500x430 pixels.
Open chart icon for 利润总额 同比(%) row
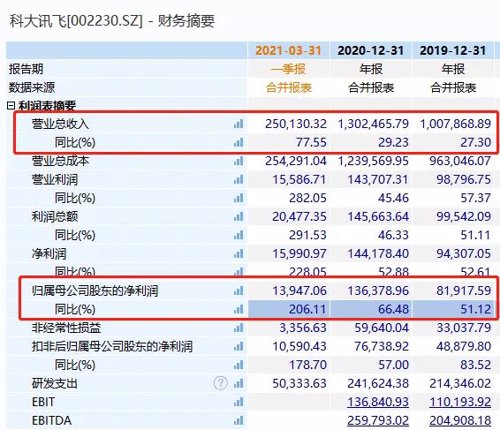pyautogui.click(x=238, y=235)
